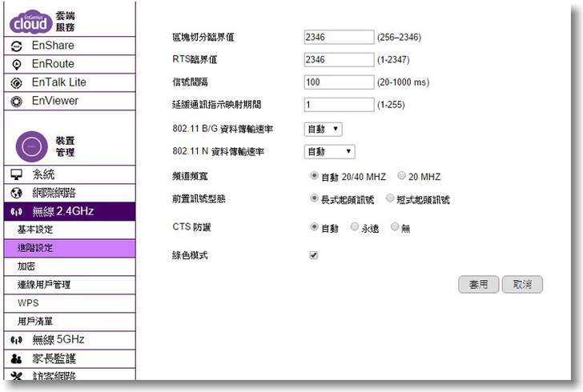Click the purple 裝置管理 circle icon
Screen dimensions: 583x392
pos(30,146)
